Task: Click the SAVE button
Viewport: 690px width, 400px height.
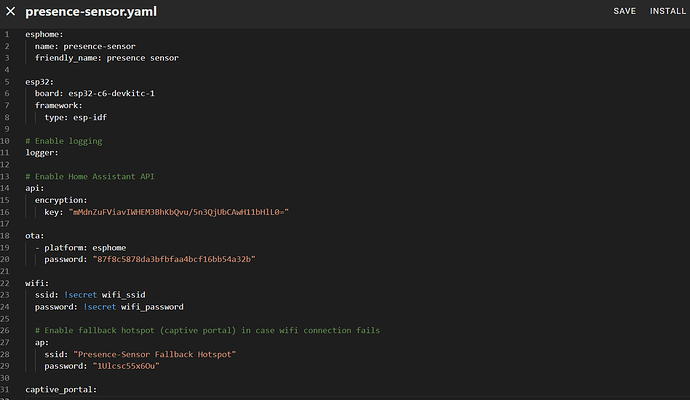Action: (x=624, y=11)
